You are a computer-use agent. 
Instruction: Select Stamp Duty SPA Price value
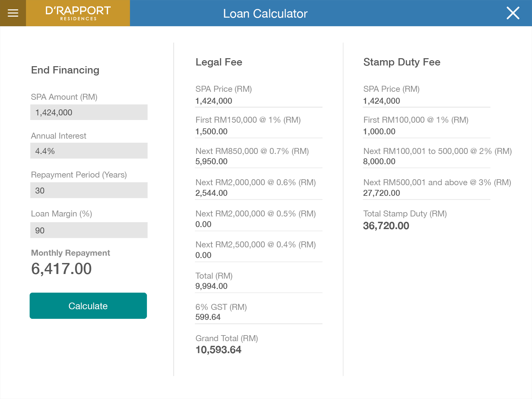381,101
